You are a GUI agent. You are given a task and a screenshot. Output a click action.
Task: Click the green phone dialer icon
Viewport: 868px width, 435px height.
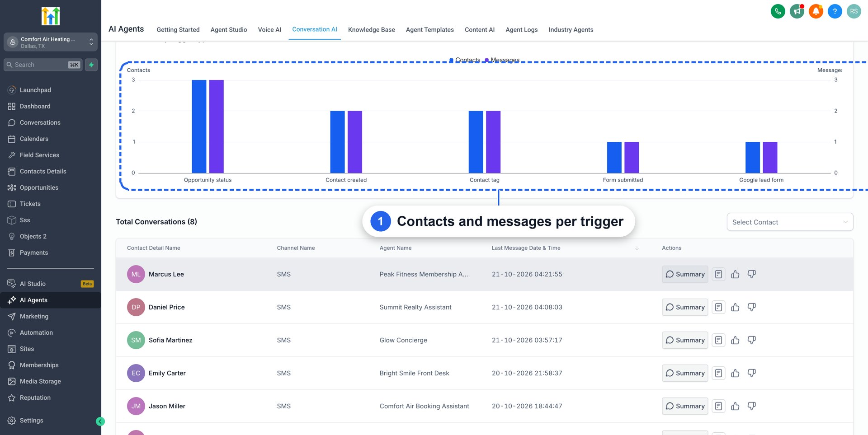778,11
